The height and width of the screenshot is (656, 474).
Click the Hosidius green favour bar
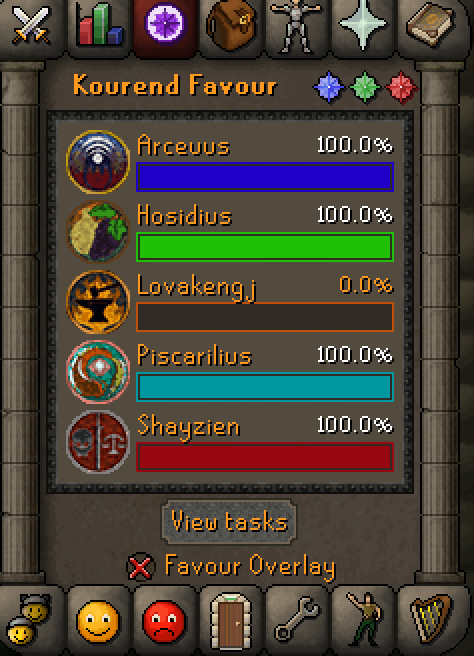(265, 247)
